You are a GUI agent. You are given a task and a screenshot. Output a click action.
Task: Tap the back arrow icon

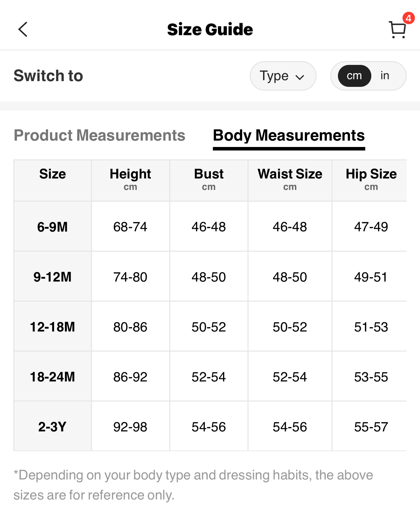coord(23,30)
